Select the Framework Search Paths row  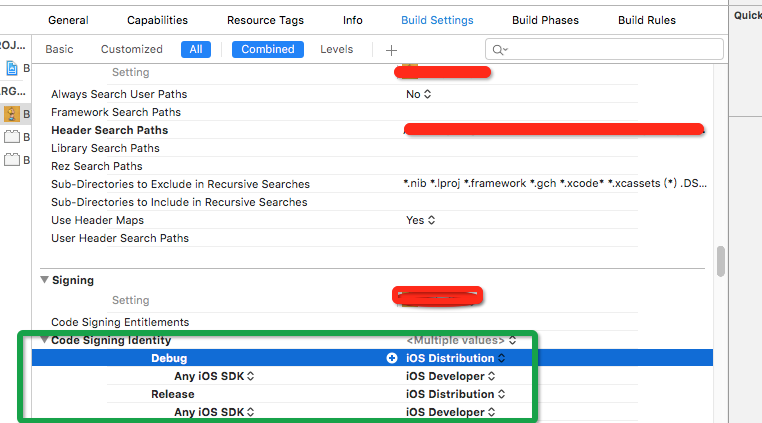point(116,112)
